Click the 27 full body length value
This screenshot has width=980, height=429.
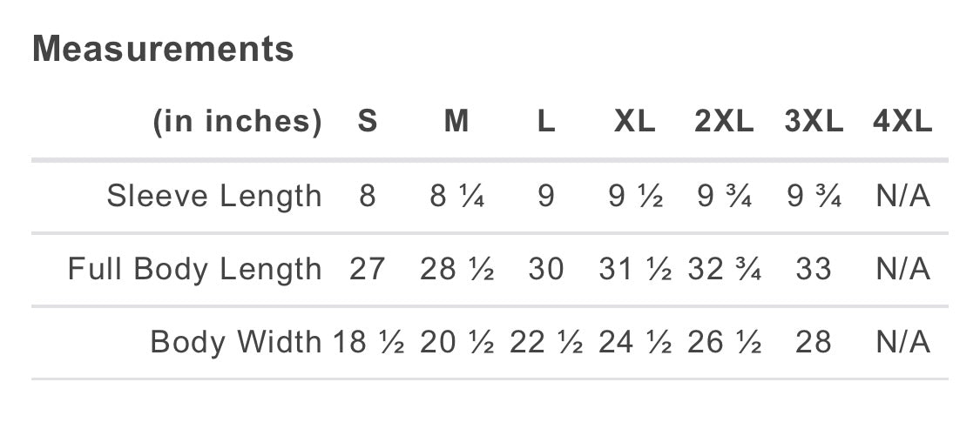point(368,270)
